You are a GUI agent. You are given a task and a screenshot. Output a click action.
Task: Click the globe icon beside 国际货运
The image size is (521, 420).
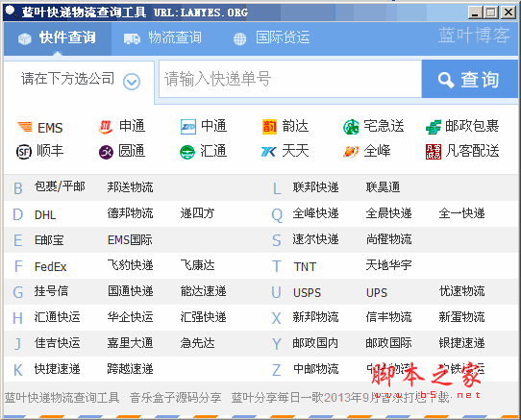(240, 38)
